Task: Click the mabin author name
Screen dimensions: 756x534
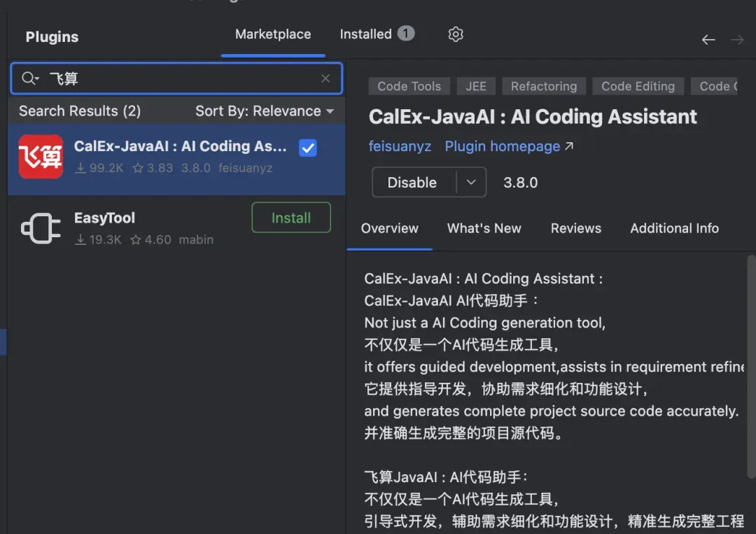Action: point(196,239)
